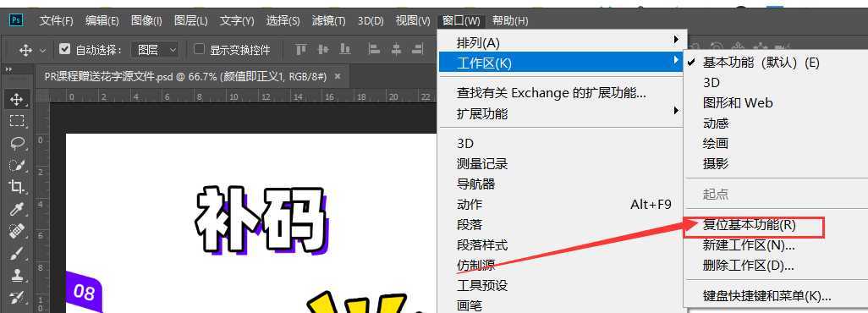This screenshot has width=868, height=313.
Task: Click the purple 08 label on canvas
Action: coord(84,291)
